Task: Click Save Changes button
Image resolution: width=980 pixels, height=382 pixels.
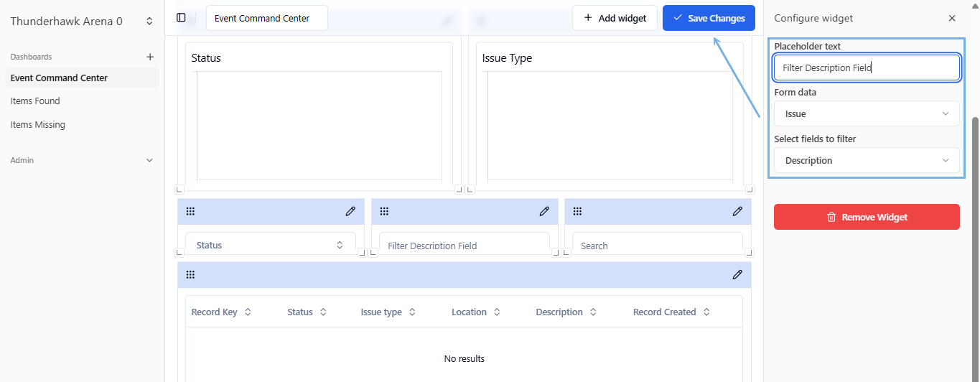Action: click(709, 18)
